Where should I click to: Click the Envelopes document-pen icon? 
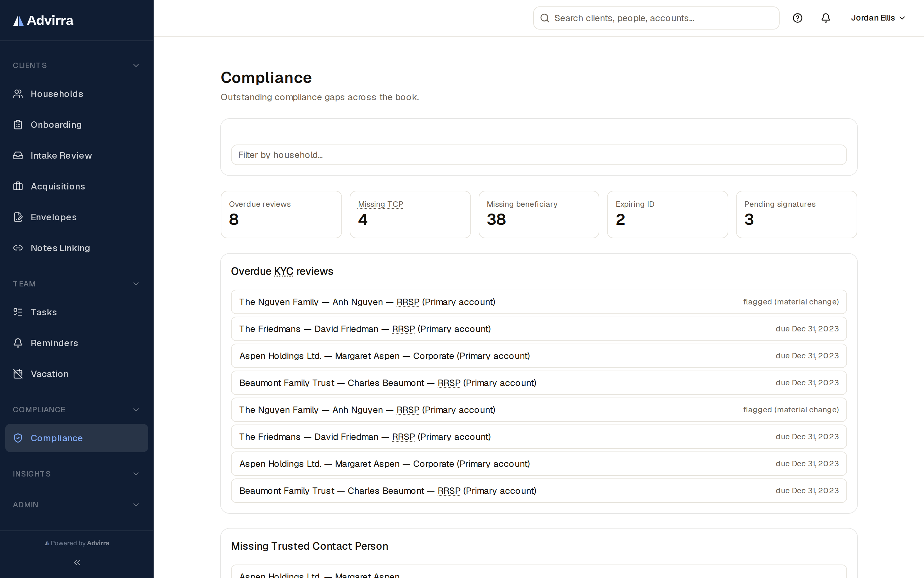(18, 217)
